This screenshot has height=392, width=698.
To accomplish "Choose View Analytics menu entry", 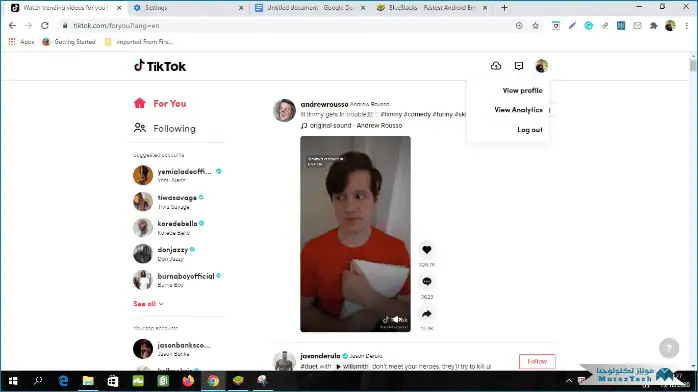I will coord(518,110).
